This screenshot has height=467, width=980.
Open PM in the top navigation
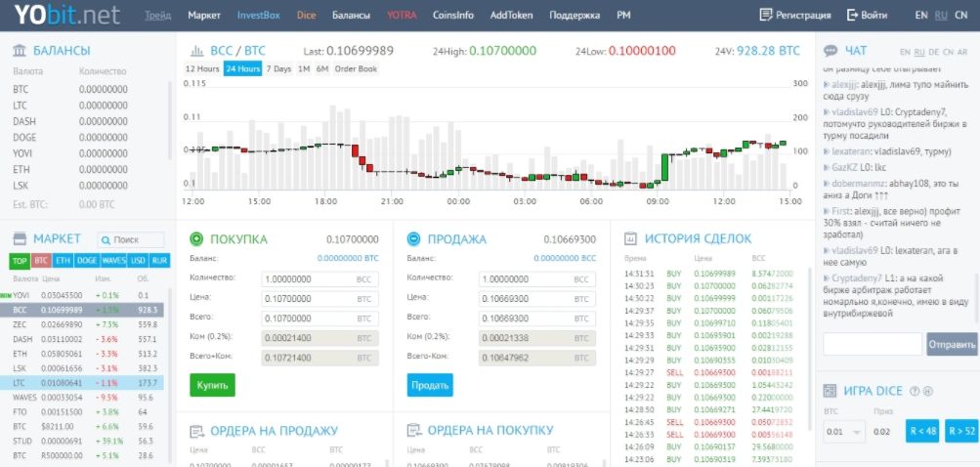click(x=623, y=15)
